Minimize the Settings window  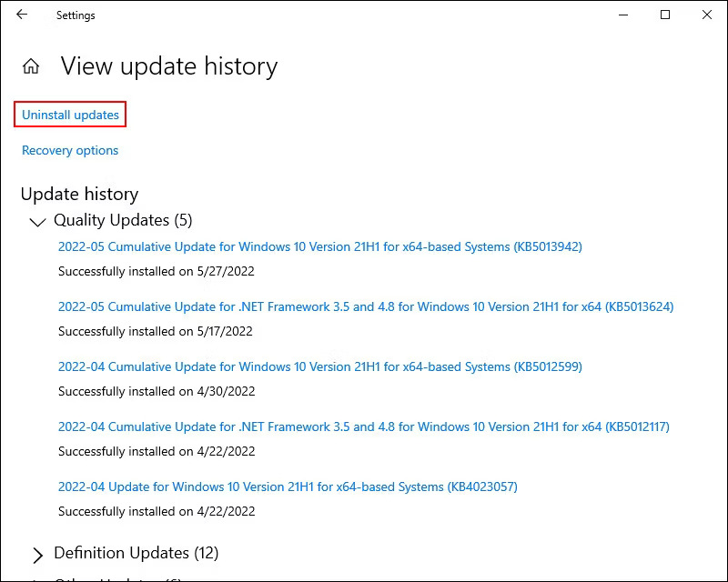coord(623,15)
